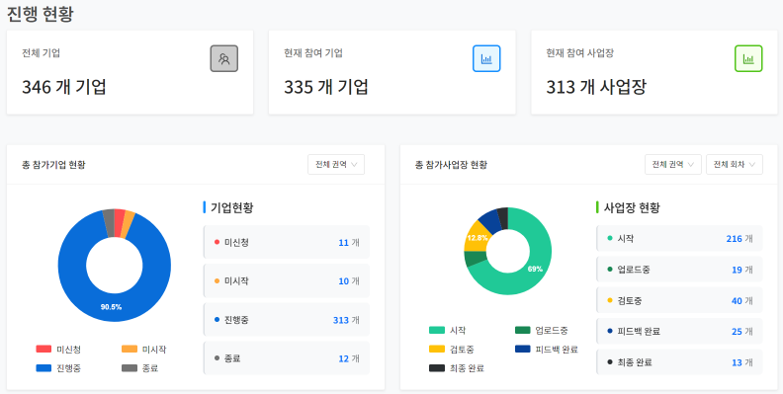Image resolution: width=783 pixels, height=394 pixels.
Task: Select the 피드백 완료 25 개 row
Action: tap(680, 331)
